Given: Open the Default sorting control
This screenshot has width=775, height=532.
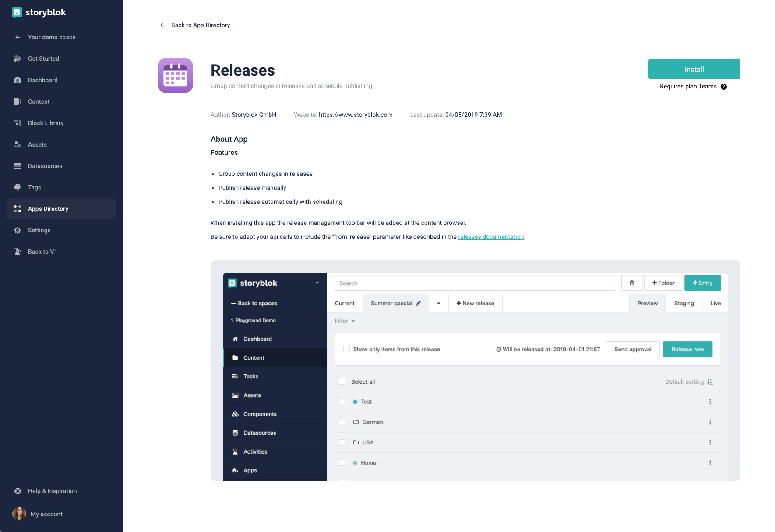Looking at the screenshot, I should 689,381.
